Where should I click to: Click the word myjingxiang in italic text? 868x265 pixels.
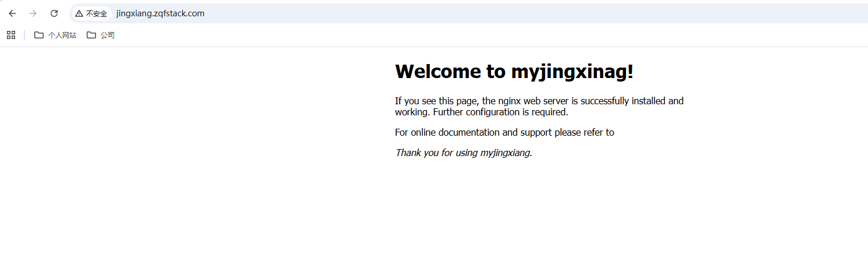pos(506,153)
